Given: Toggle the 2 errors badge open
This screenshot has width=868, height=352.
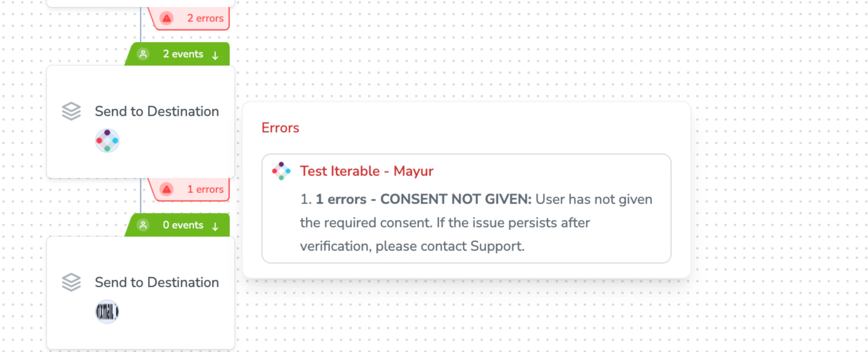Looking at the screenshot, I should pyautogui.click(x=206, y=18).
